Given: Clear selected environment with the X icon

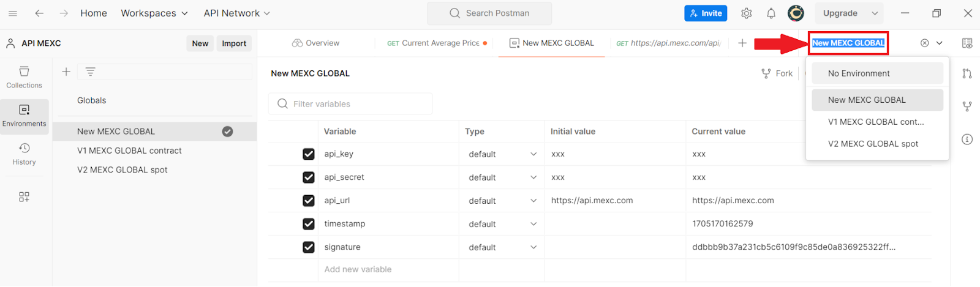Looking at the screenshot, I should tap(925, 43).
